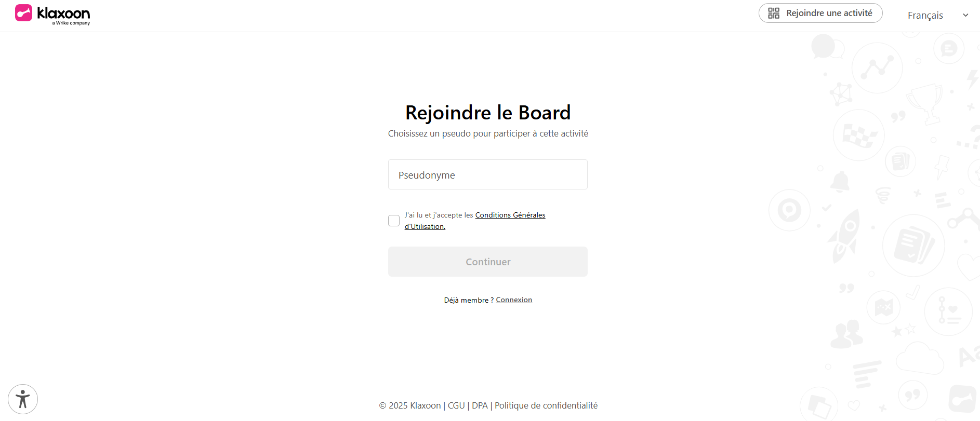Click the chevron arrow beside Français
Image resolution: width=980 pixels, height=421 pixels.
click(965, 16)
